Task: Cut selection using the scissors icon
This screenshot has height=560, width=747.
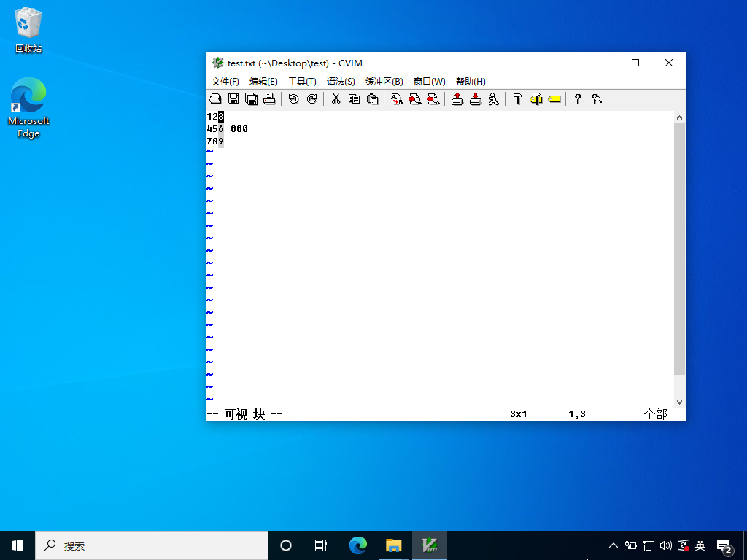Action: coord(336,99)
